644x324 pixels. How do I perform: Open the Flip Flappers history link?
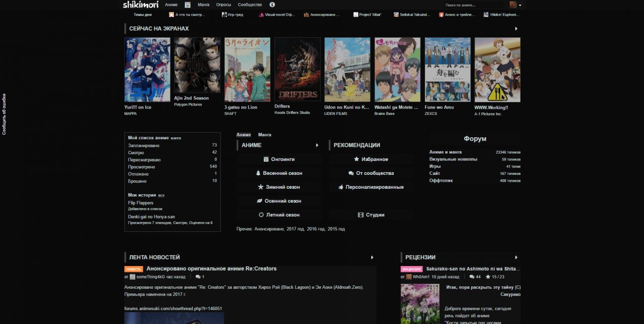coord(141,203)
